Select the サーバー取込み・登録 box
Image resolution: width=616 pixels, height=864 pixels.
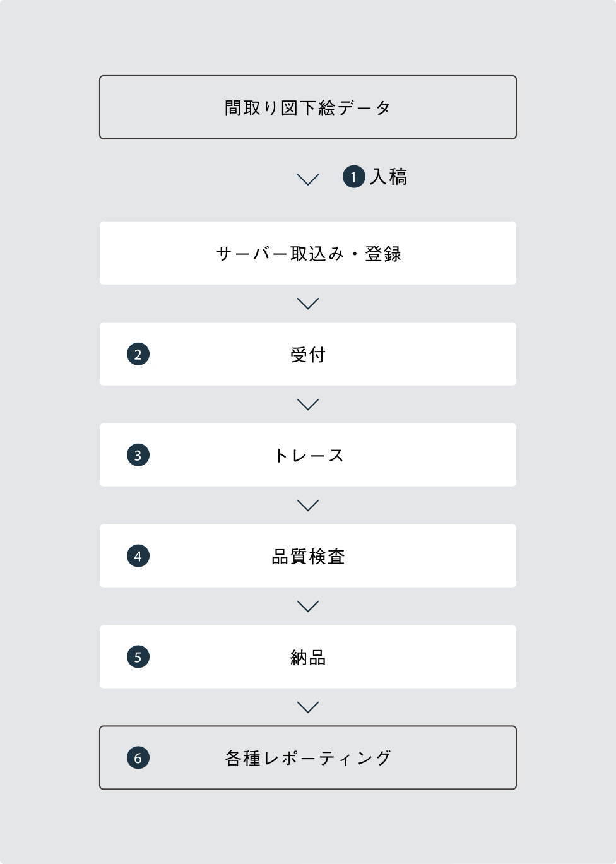coord(308,253)
